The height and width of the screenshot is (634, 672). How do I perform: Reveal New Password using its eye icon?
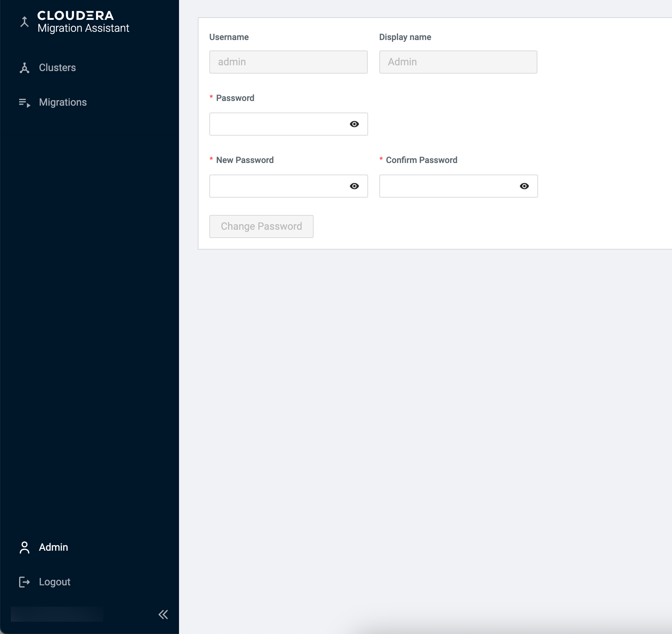point(354,186)
